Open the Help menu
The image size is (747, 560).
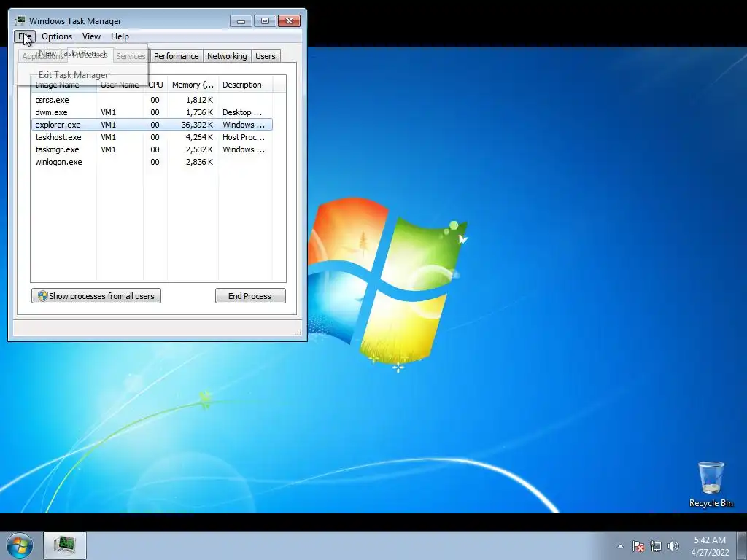coord(120,36)
